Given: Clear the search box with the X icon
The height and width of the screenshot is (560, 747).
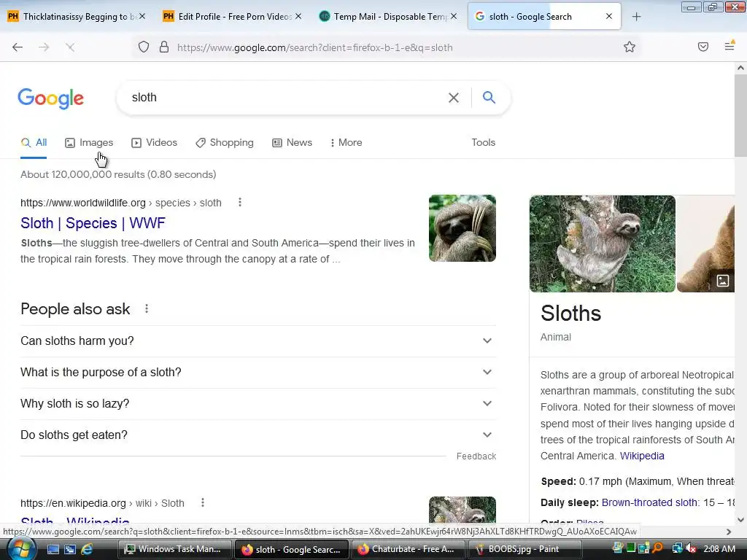Looking at the screenshot, I should click(454, 98).
